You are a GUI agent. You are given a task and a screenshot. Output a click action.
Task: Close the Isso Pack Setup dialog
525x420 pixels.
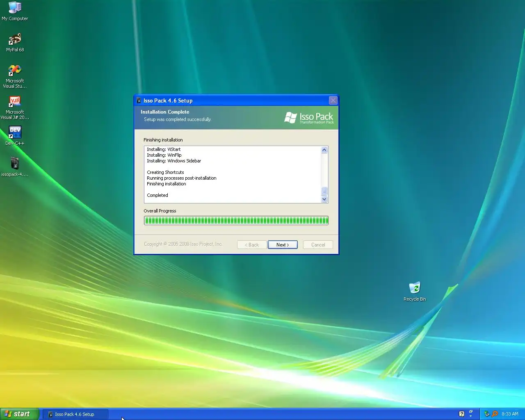(333, 100)
